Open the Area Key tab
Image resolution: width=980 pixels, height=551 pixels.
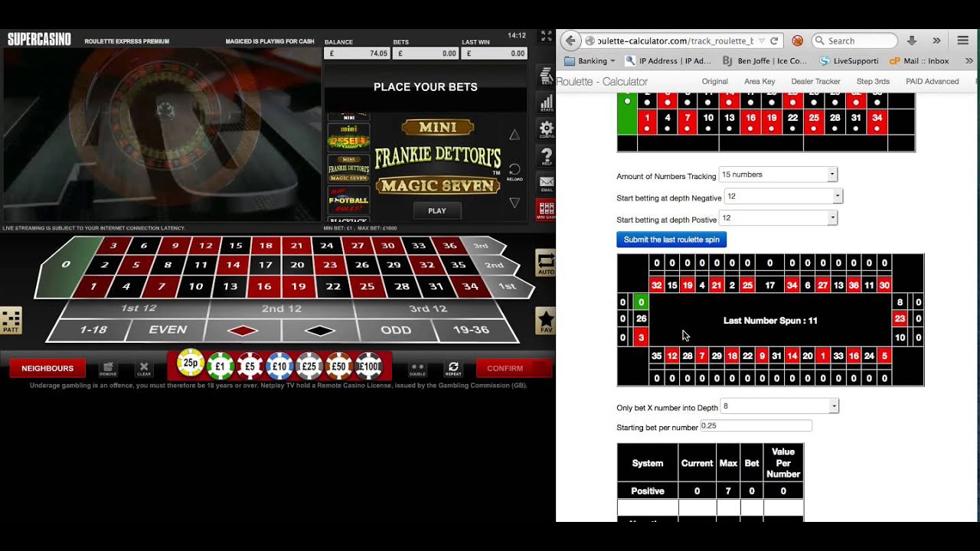[759, 81]
